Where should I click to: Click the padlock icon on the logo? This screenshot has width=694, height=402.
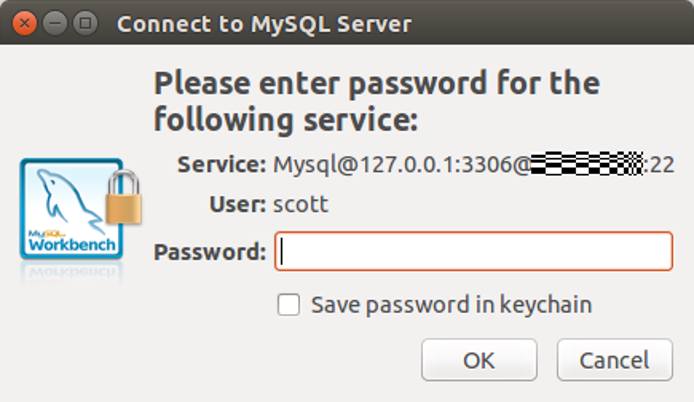(x=125, y=198)
